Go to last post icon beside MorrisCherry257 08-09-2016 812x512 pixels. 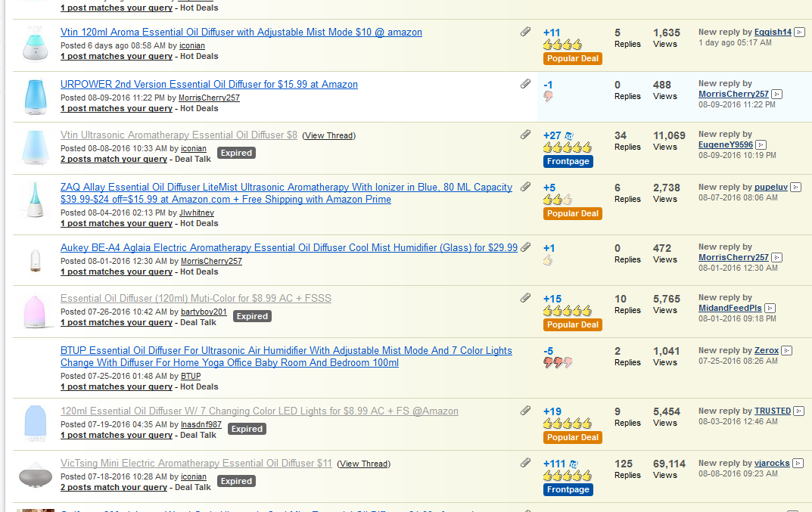point(776,95)
